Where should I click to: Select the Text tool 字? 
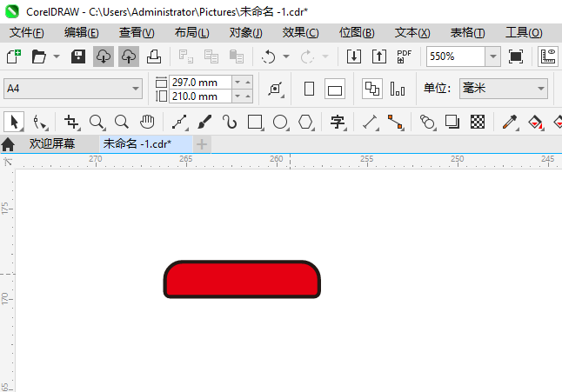pos(338,122)
